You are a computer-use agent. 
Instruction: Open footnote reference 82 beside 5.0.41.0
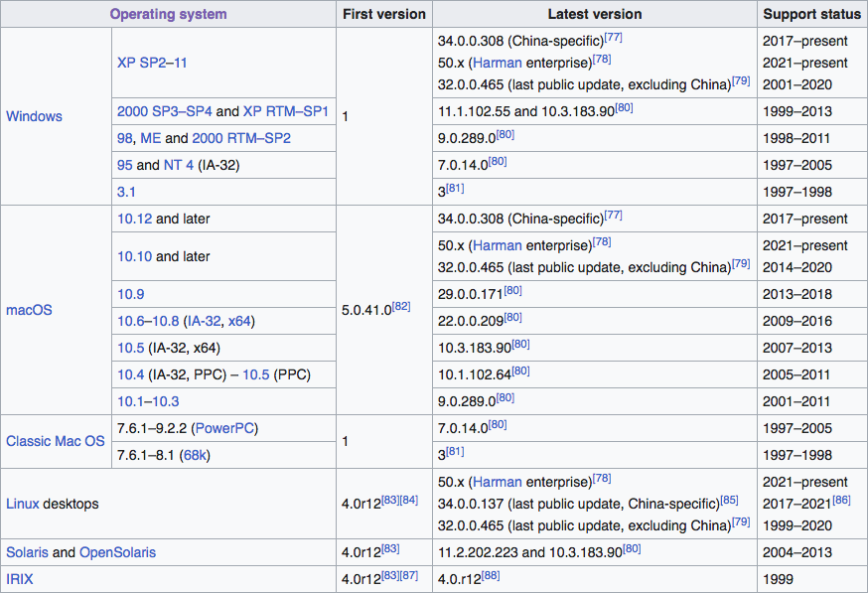click(401, 307)
